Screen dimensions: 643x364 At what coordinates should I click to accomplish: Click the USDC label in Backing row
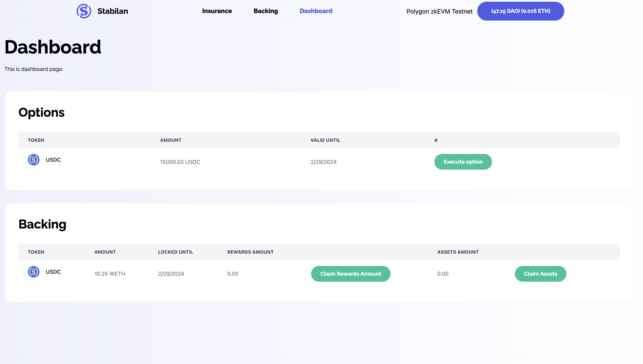[x=53, y=272]
